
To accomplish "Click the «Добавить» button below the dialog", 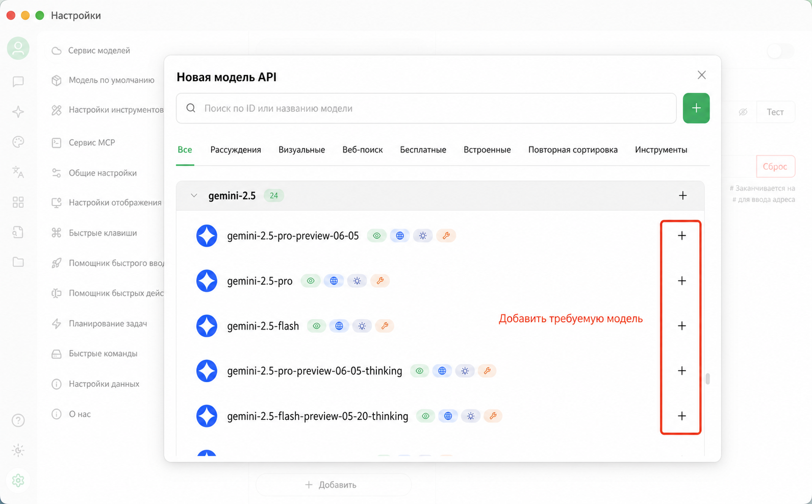I will pyautogui.click(x=333, y=485).
